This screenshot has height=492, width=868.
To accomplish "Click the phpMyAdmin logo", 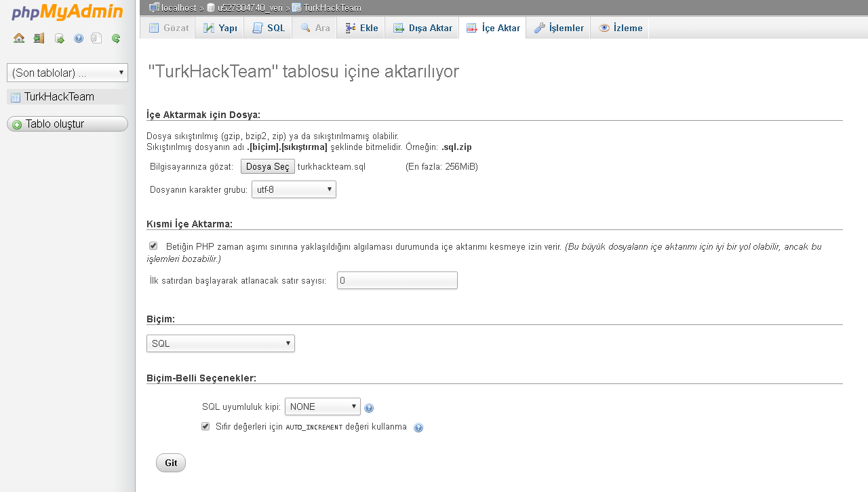I will point(67,13).
